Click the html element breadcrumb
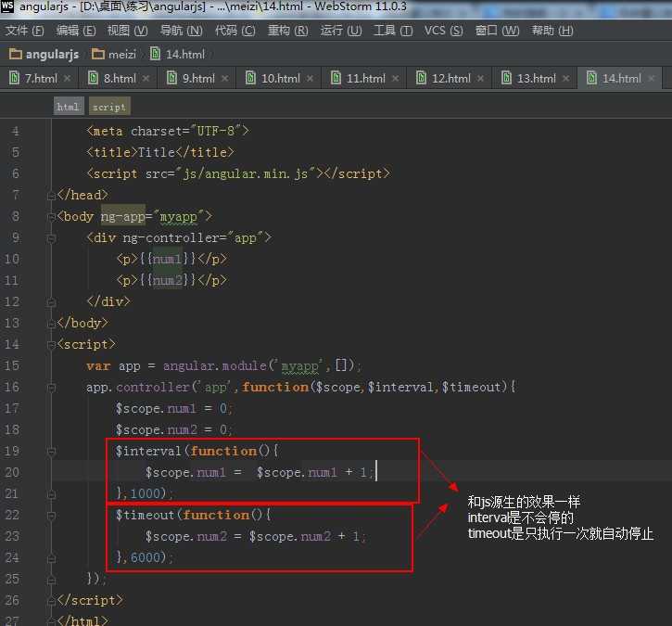The height and width of the screenshot is (626, 672). point(69,107)
